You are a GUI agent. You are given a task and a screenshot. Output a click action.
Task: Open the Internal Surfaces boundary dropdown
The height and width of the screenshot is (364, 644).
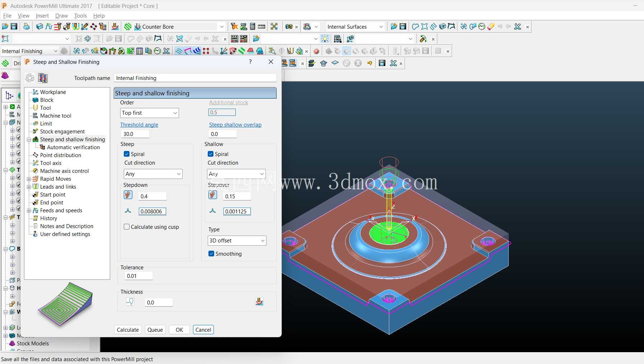[381, 27]
